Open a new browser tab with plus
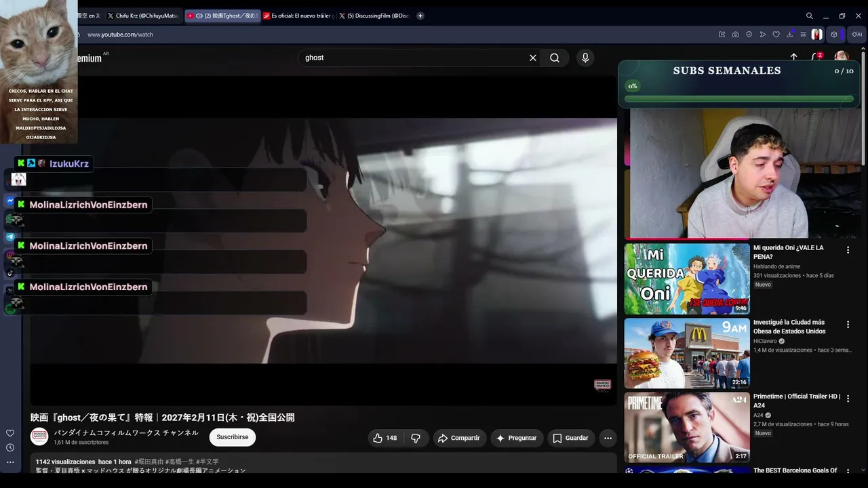Screen dimensions: 868x488 coord(420,16)
